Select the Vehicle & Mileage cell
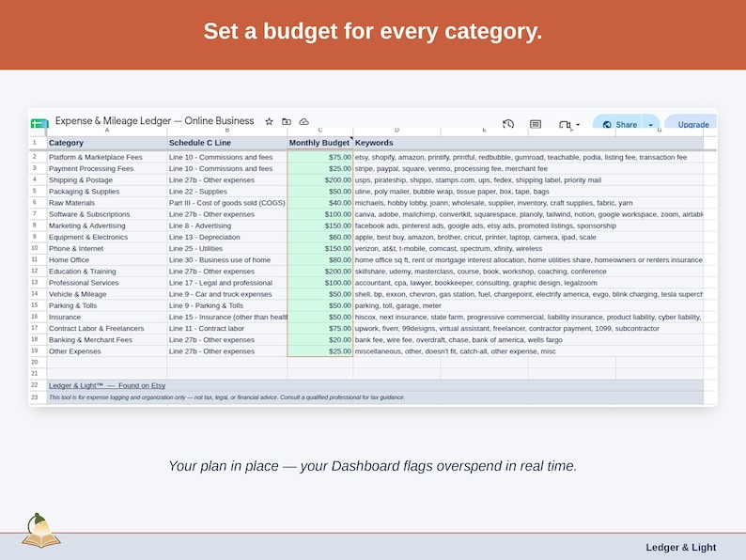 point(107,294)
